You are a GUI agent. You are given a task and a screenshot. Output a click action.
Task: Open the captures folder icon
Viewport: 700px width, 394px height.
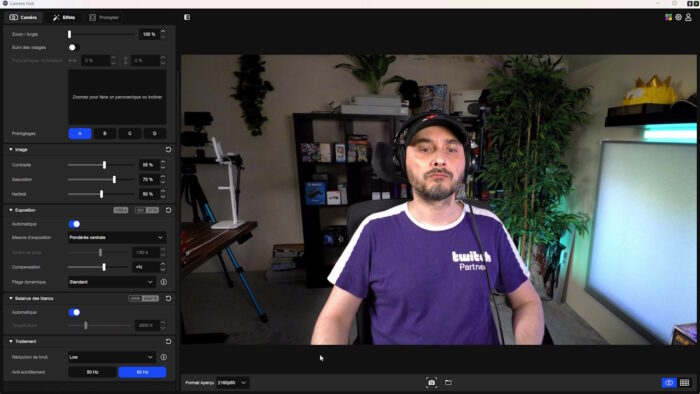[448, 382]
